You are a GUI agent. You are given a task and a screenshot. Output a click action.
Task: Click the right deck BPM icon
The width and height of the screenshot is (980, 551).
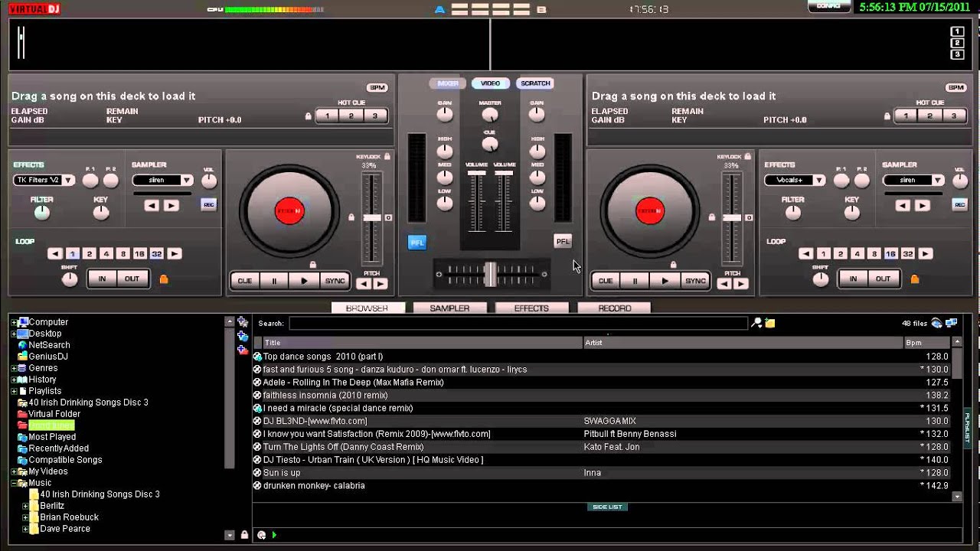pyautogui.click(x=955, y=87)
